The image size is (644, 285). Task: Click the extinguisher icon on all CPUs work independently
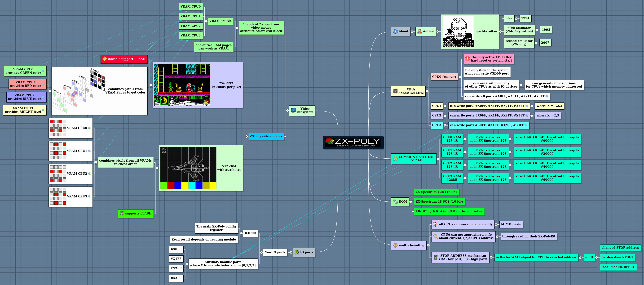[435, 224]
